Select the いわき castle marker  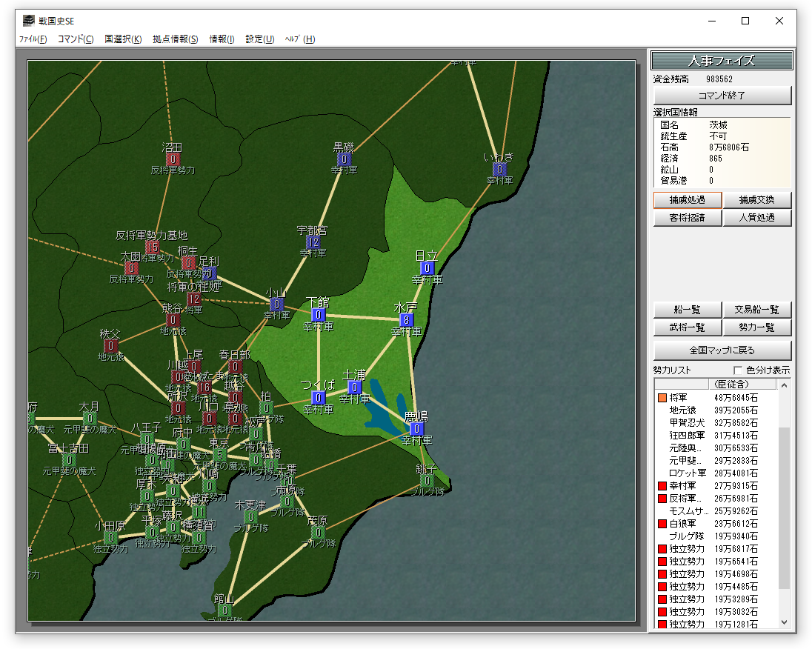point(499,168)
